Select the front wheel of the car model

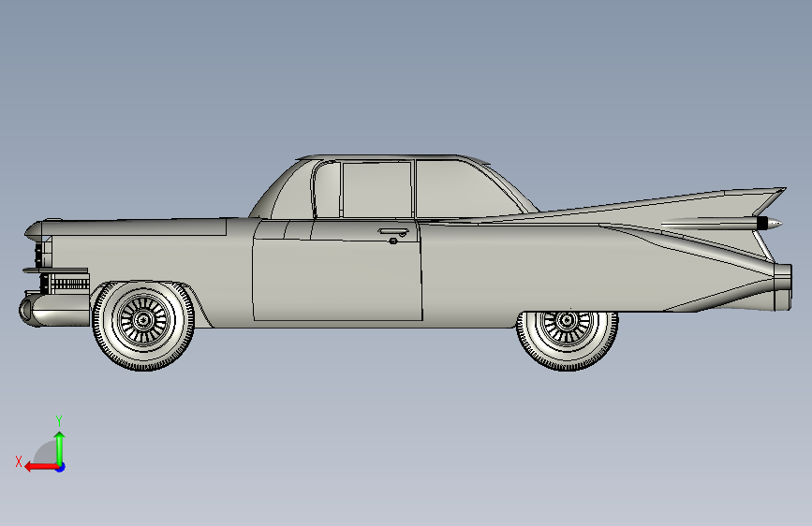tap(143, 326)
